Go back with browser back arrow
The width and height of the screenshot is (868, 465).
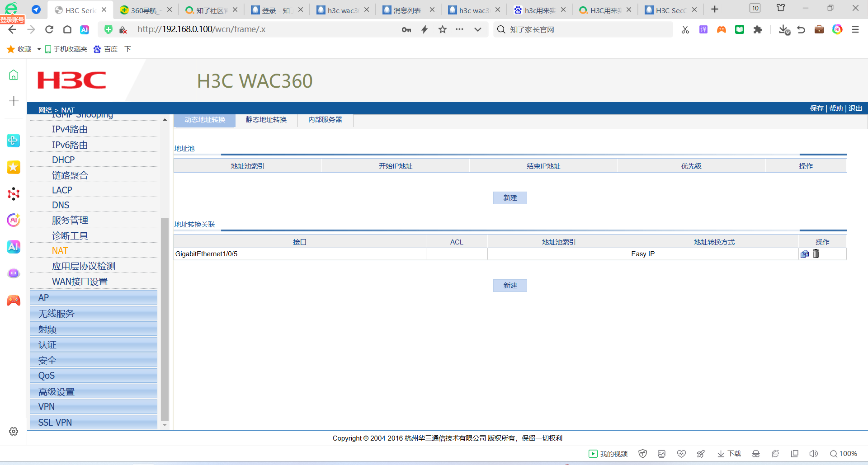coord(12,29)
